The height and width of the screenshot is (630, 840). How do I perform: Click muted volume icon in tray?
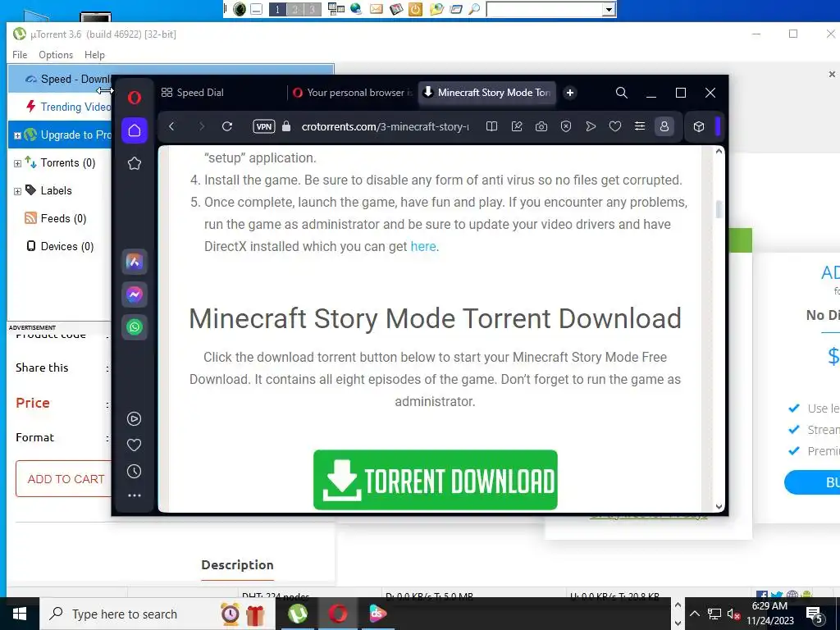click(x=733, y=614)
